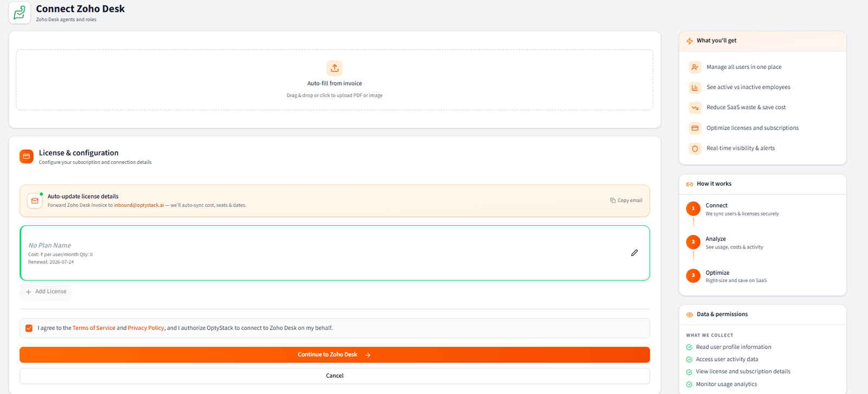Uncheck the terms agreement checkbox
The height and width of the screenshot is (394, 868).
pyautogui.click(x=29, y=328)
